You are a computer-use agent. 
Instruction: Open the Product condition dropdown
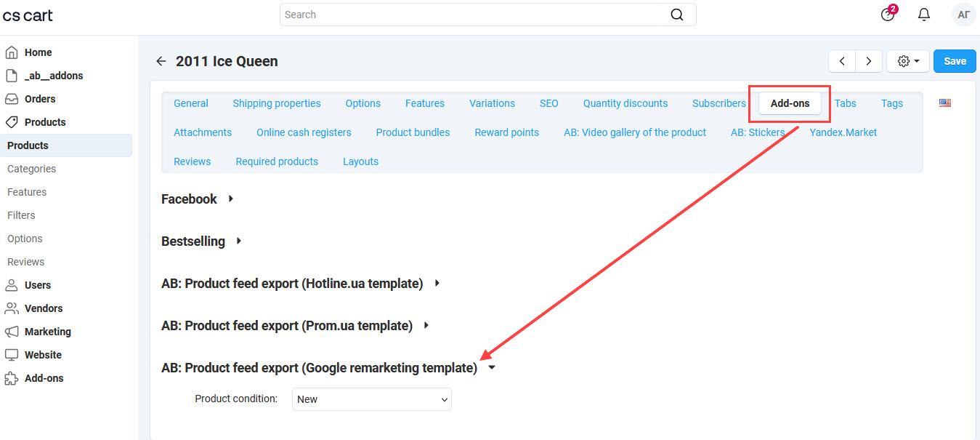click(371, 399)
